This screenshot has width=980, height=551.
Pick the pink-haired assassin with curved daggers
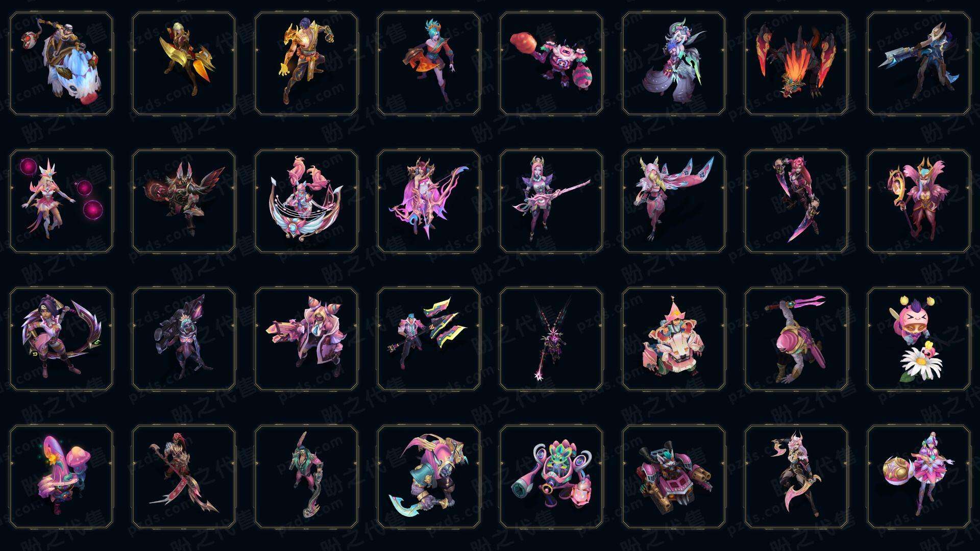point(796,201)
